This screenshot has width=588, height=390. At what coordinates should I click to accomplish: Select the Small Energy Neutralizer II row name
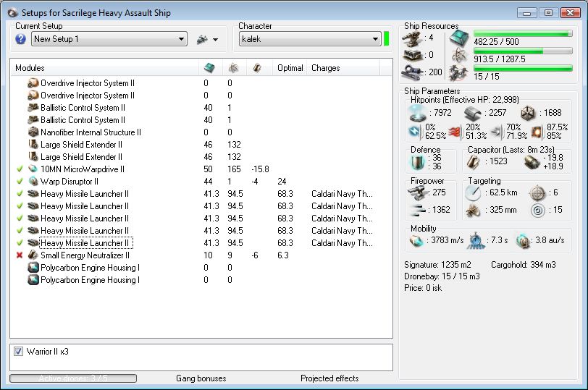pyautogui.click(x=85, y=255)
